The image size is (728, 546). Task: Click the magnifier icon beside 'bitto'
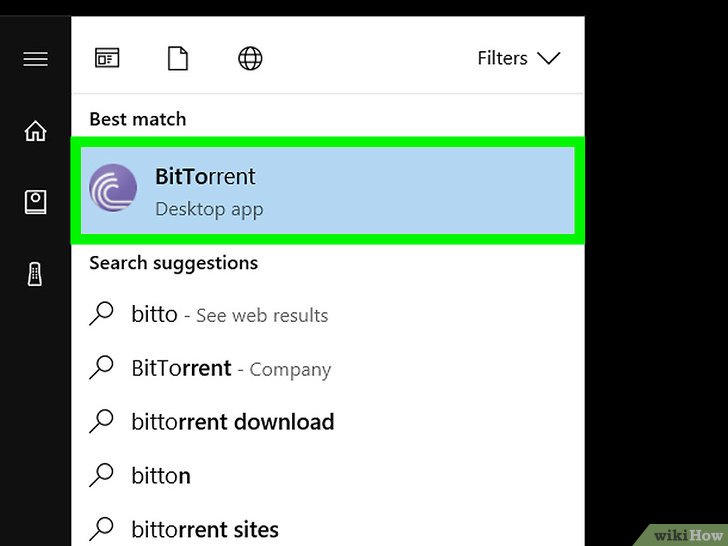101,314
